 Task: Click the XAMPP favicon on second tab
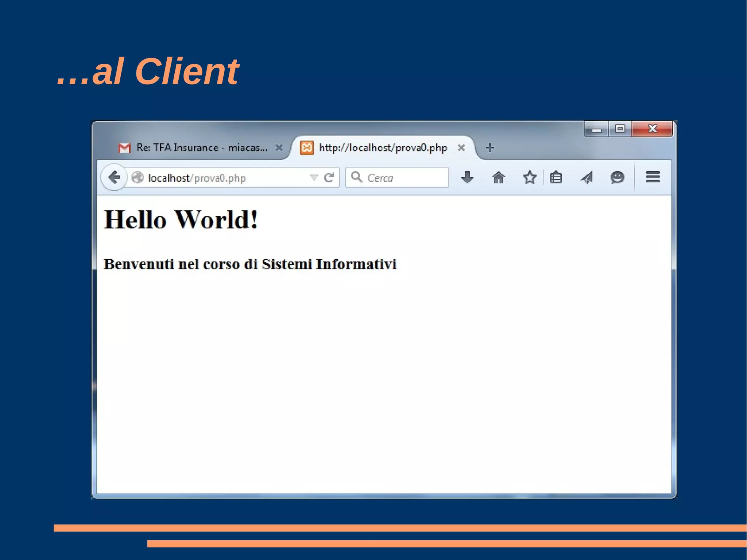pyautogui.click(x=306, y=148)
